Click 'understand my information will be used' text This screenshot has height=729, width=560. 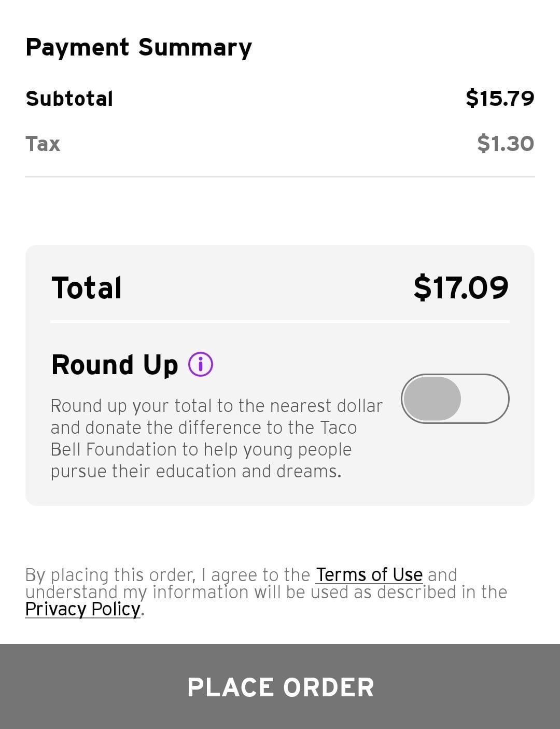tap(187, 592)
